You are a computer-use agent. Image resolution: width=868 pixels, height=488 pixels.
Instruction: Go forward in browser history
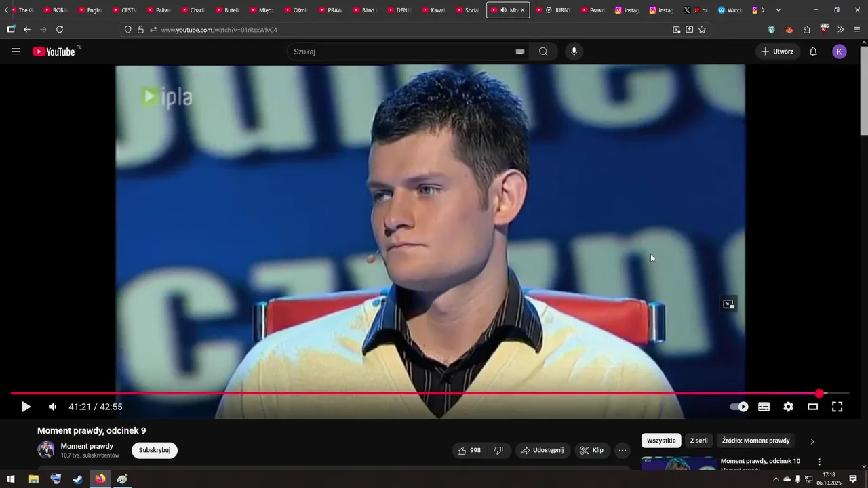43,30
